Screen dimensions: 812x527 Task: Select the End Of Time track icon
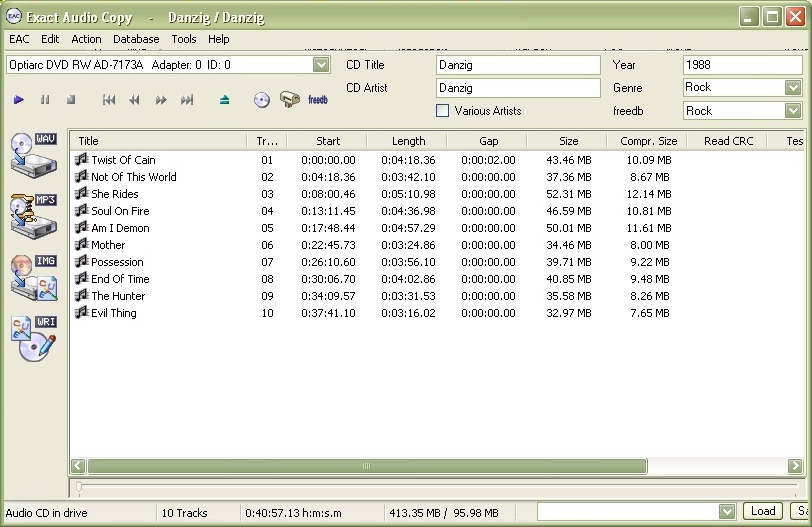point(81,279)
